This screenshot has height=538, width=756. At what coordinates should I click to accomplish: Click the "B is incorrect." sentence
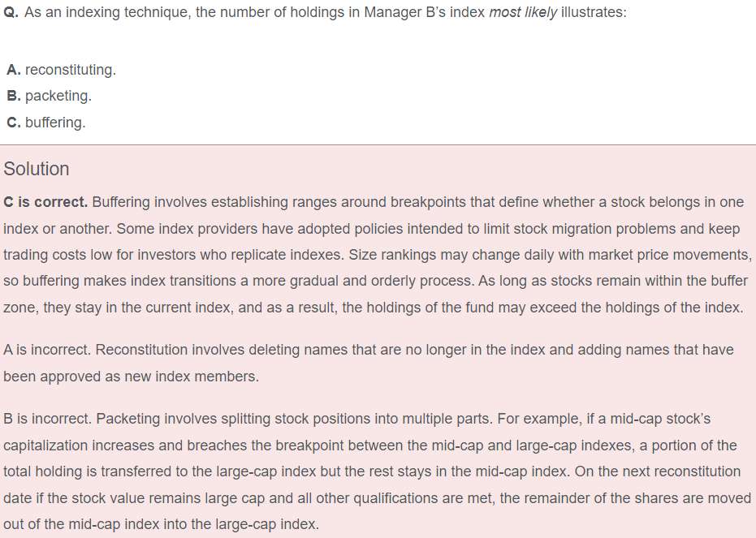[46, 419]
